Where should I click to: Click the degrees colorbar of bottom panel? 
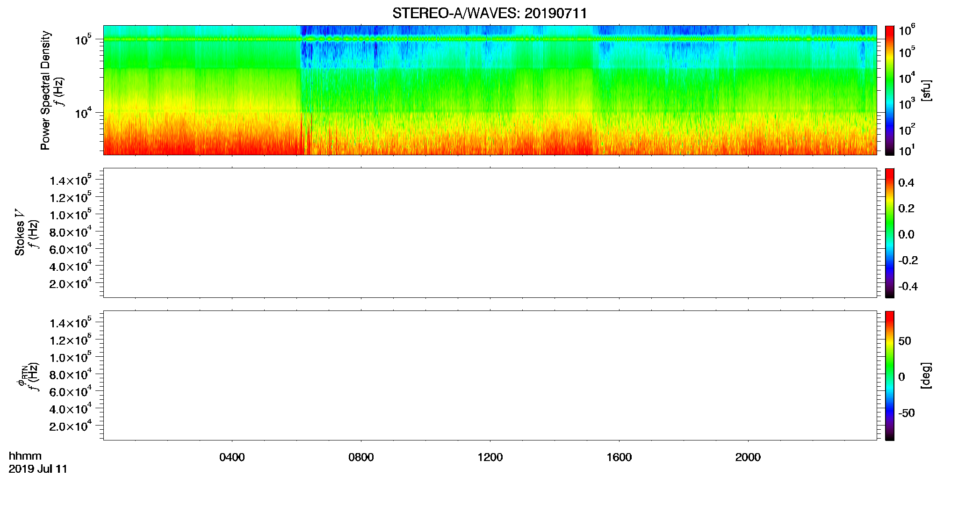point(889,375)
